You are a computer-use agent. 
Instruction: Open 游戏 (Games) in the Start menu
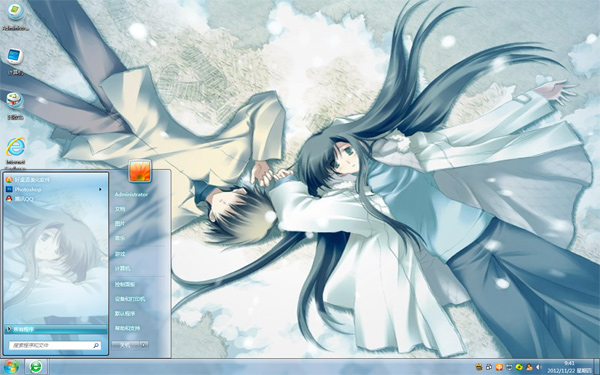120,254
